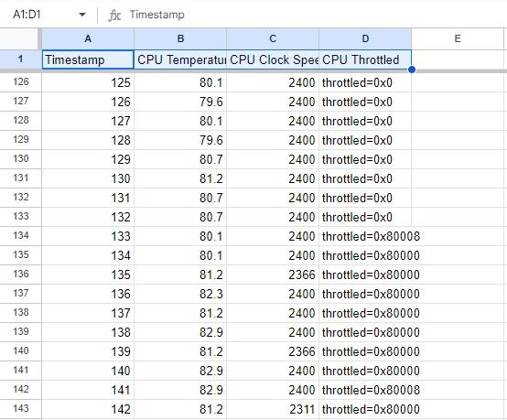This screenshot has width=507, height=420.
Task: Click the 82.3 temperature cell
Action: click(180, 294)
